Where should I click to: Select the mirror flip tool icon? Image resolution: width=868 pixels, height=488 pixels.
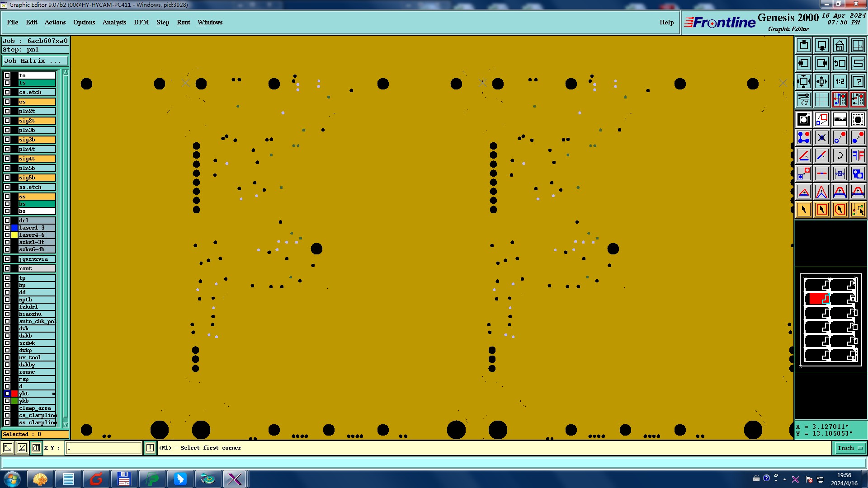pyautogui.click(x=858, y=156)
